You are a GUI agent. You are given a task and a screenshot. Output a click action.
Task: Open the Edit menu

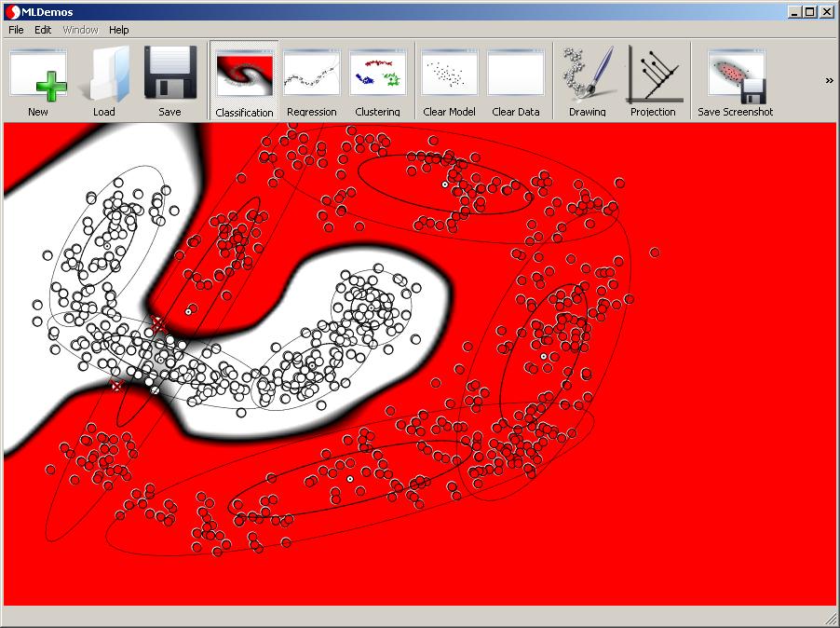43,30
